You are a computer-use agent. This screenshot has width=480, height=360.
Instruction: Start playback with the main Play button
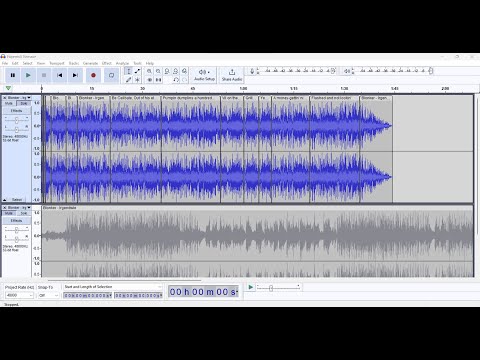tap(28, 75)
